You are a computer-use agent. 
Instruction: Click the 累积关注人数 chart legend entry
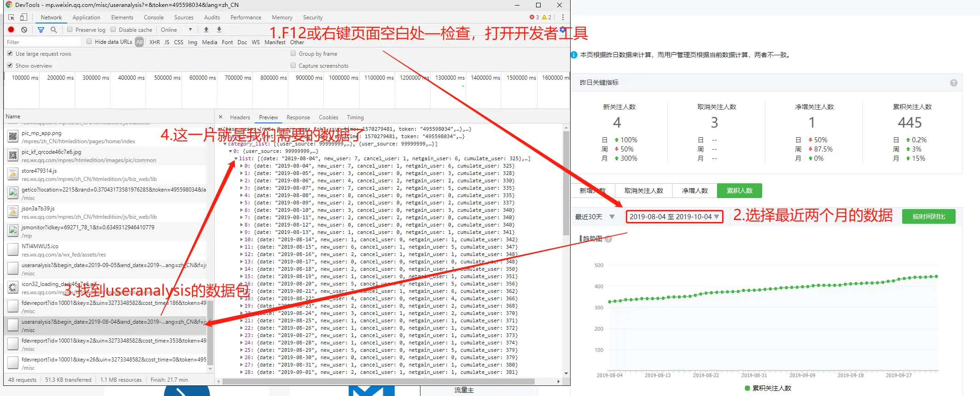coord(768,388)
